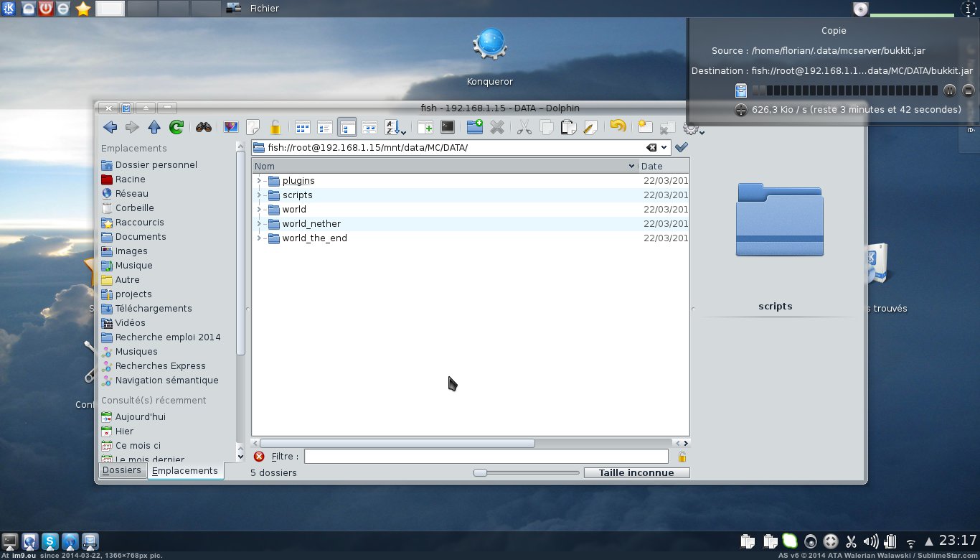
Task: Click the Taille inconnue status button
Action: (636, 472)
